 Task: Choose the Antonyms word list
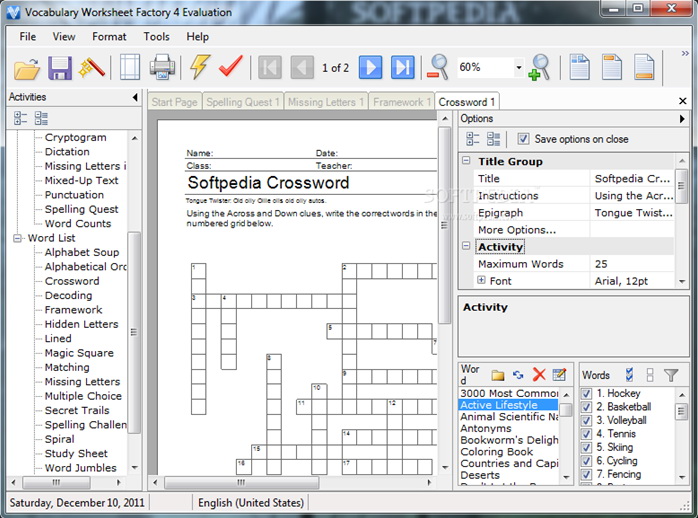click(x=486, y=428)
